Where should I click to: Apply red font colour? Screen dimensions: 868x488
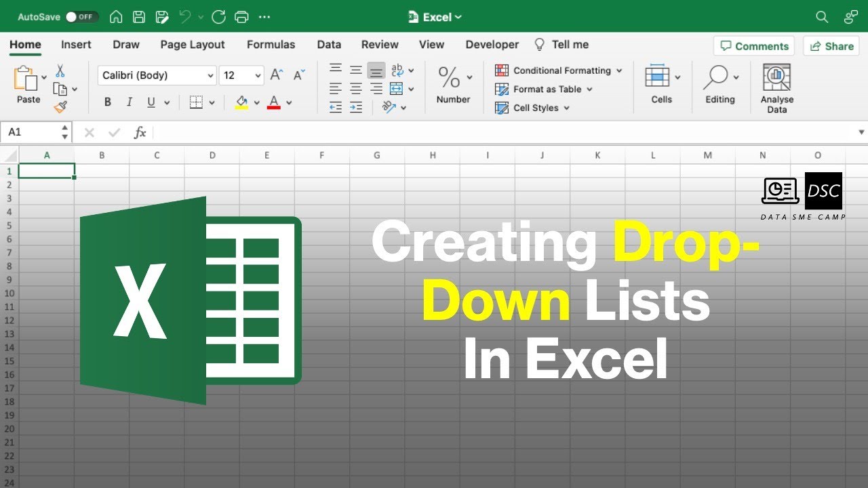(x=274, y=102)
